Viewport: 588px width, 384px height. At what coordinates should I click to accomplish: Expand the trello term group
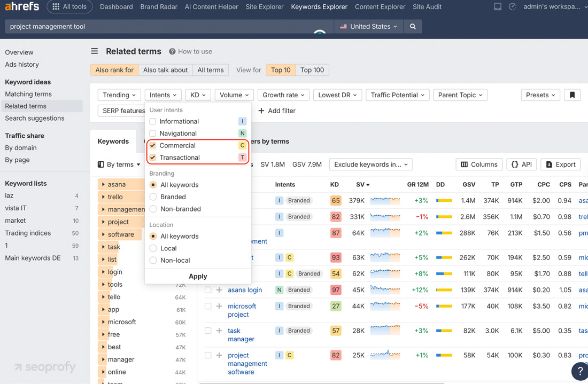[103, 197]
